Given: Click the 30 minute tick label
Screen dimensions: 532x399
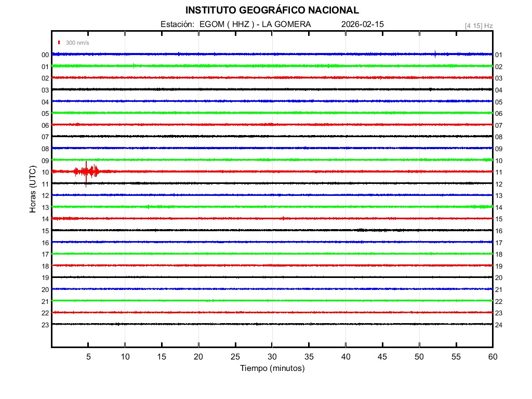Looking at the screenshot, I should pyautogui.click(x=272, y=356).
